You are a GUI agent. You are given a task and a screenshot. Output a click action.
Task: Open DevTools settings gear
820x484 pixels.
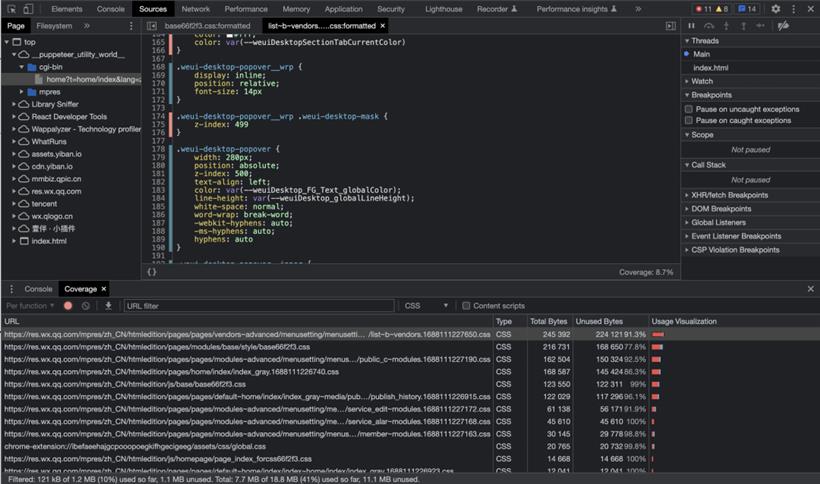776,9
